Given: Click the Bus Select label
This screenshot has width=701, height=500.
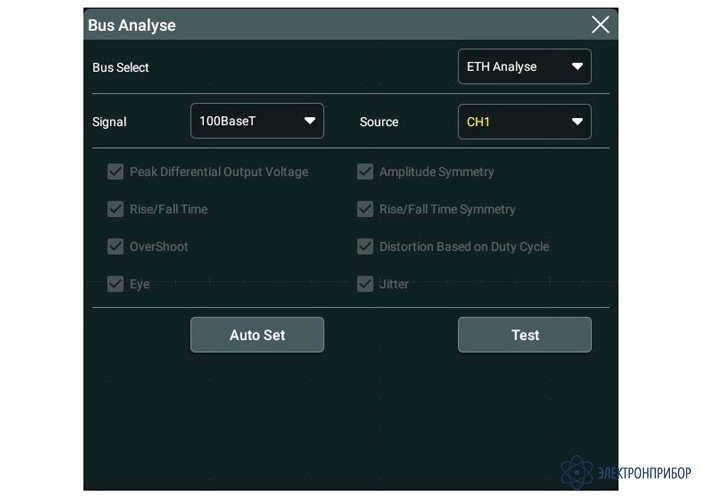Looking at the screenshot, I should [120, 68].
